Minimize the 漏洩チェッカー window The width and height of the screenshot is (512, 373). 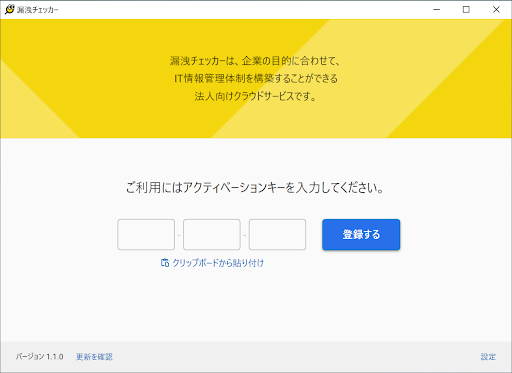pyautogui.click(x=436, y=9)
